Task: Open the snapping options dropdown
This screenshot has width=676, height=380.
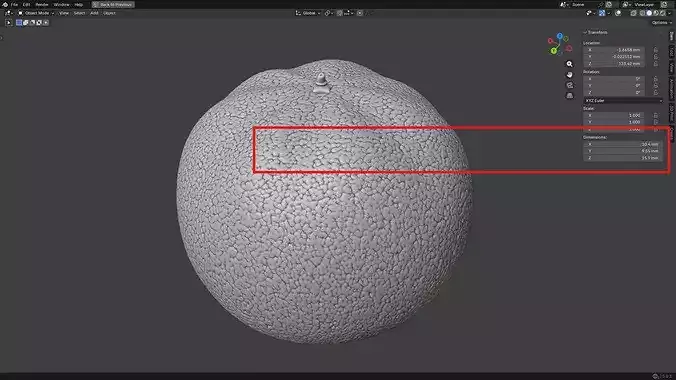Action: [x=348, y=13]
